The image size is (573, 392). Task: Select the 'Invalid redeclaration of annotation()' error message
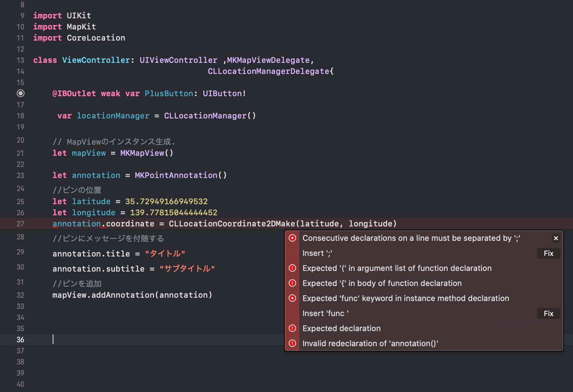(x=370, y=343)
